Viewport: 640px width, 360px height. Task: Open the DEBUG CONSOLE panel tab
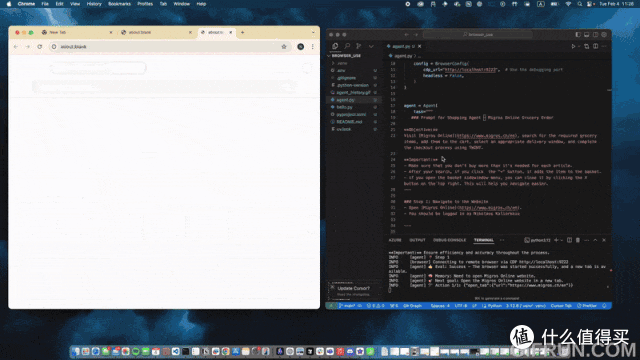[x=449, y=240]
